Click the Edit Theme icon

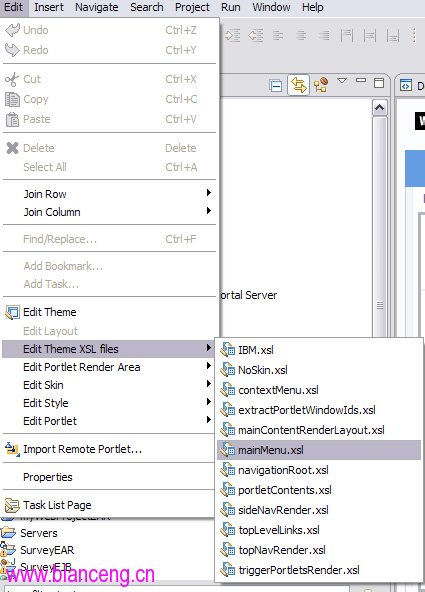pyautogui.click(x=12, y=313)
